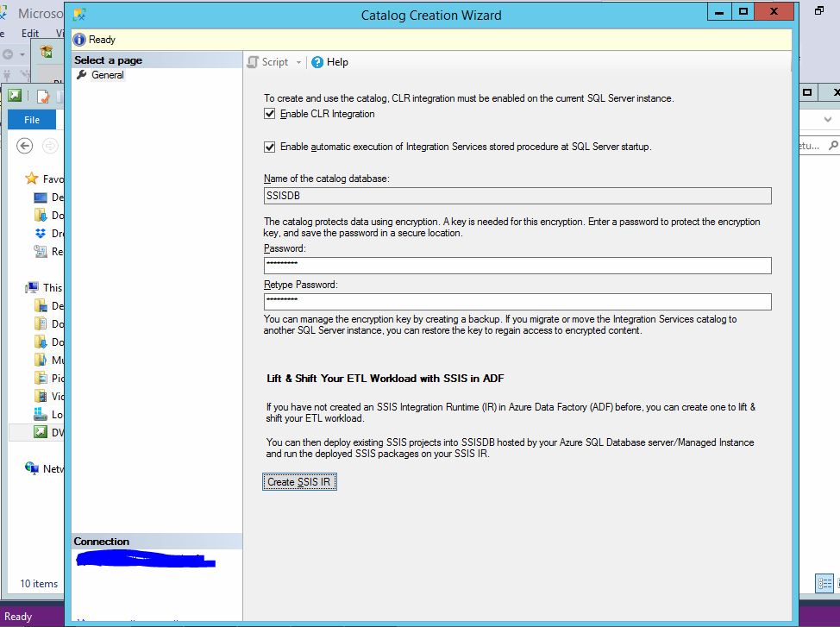Viewport: 840px width, 627px height.
Task: Open the Script dropdown arrow
Action: tap(298, 62)
